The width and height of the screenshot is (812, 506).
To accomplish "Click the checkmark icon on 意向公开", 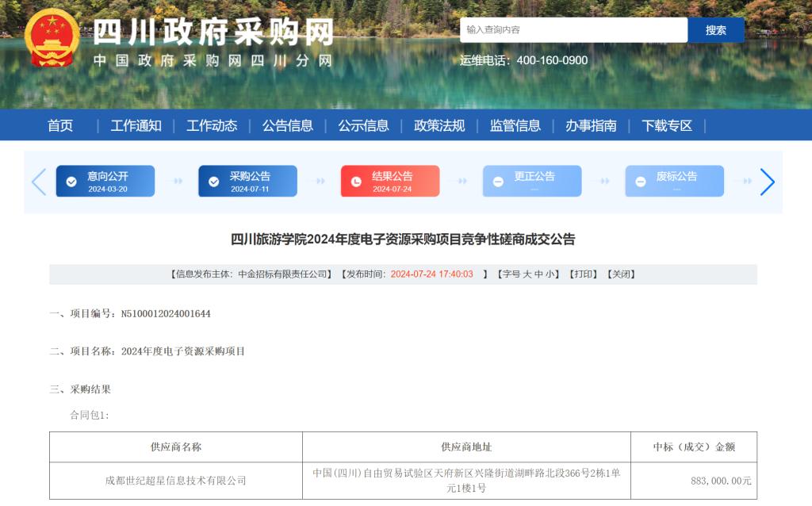I will [71, 182].
